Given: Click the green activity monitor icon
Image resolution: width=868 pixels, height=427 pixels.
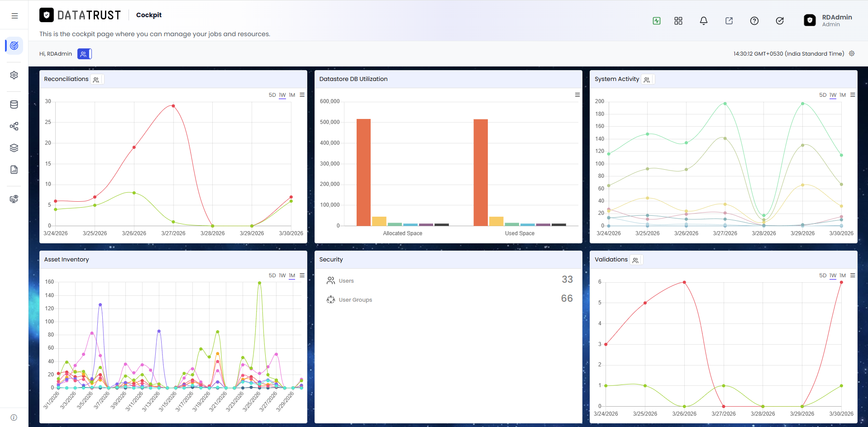Looking at the screenshot, I should (657, 21).
